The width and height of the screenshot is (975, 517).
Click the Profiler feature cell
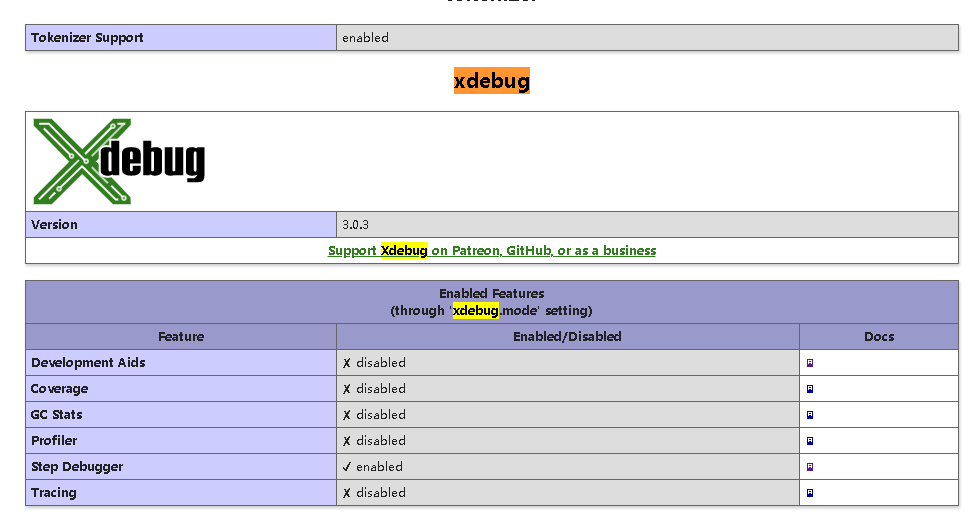pyautogui.click(x=181, y=441)
